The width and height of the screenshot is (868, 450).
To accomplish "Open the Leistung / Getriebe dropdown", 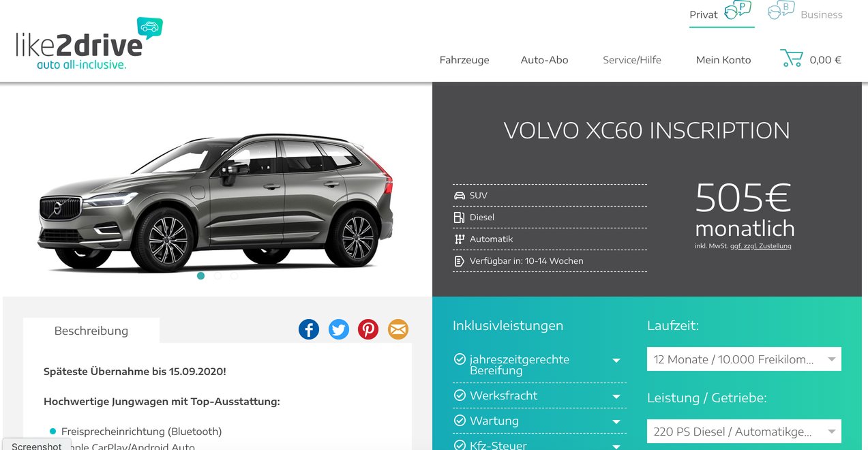I will click(744, 432).
